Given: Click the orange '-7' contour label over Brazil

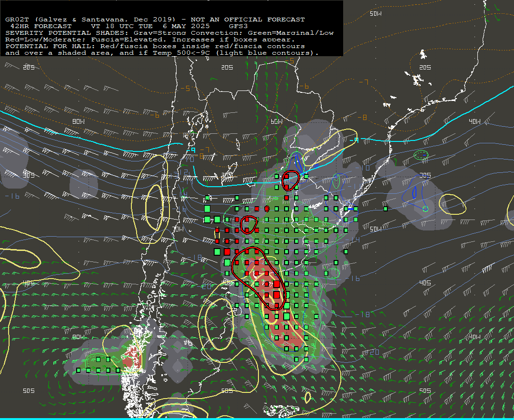Looking at the screenshot, I should click(364, 82).
